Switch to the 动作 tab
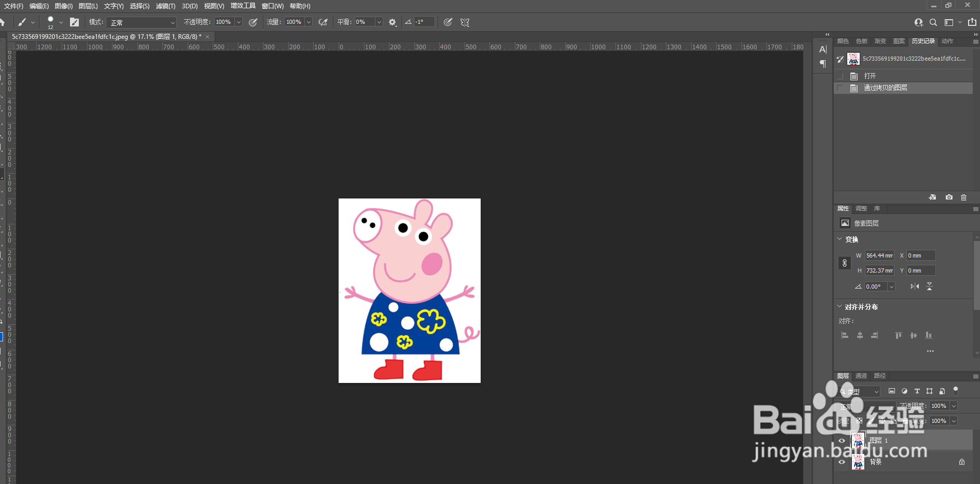The height and width of the screenshot is (484, 980). pyautogui.click(x=947, y=41)
